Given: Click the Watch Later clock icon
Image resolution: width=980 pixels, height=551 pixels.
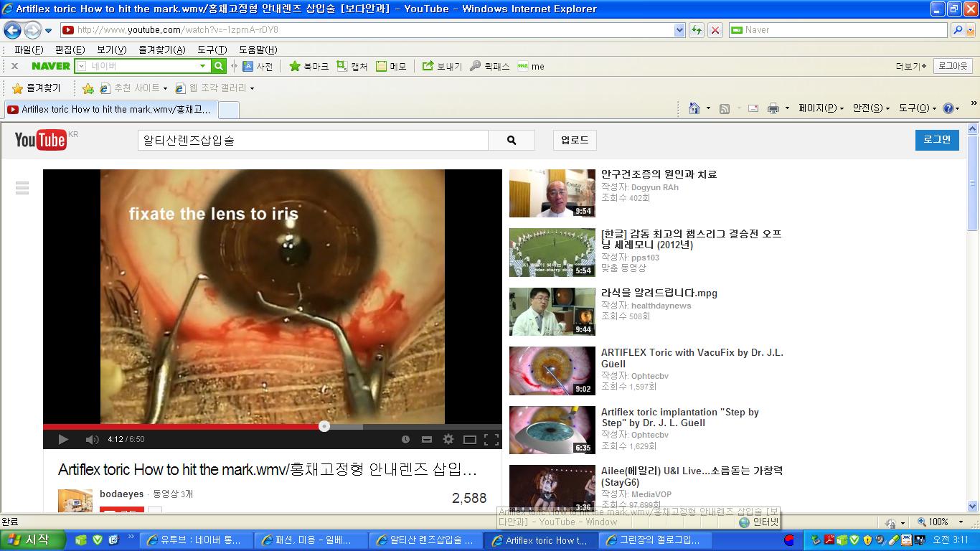Looking at the screenshot, I should tap(405, 439).
